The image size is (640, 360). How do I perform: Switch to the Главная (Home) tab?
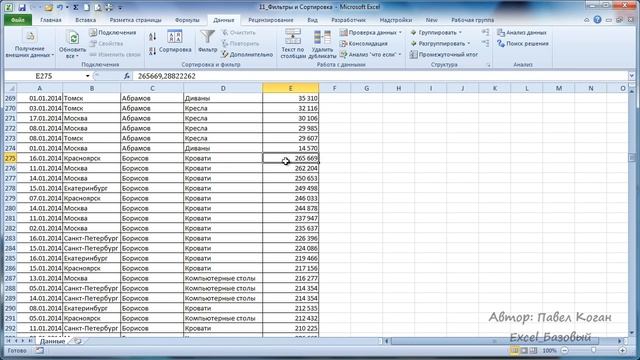point(51,20)
